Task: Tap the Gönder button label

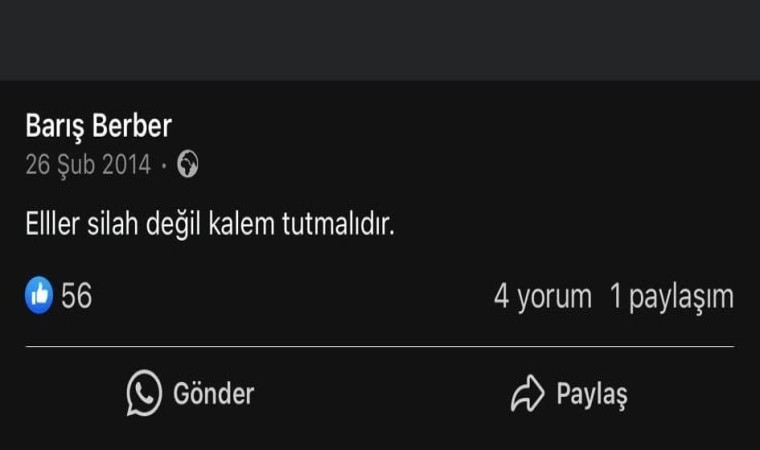Action: (x=214, y=393)
